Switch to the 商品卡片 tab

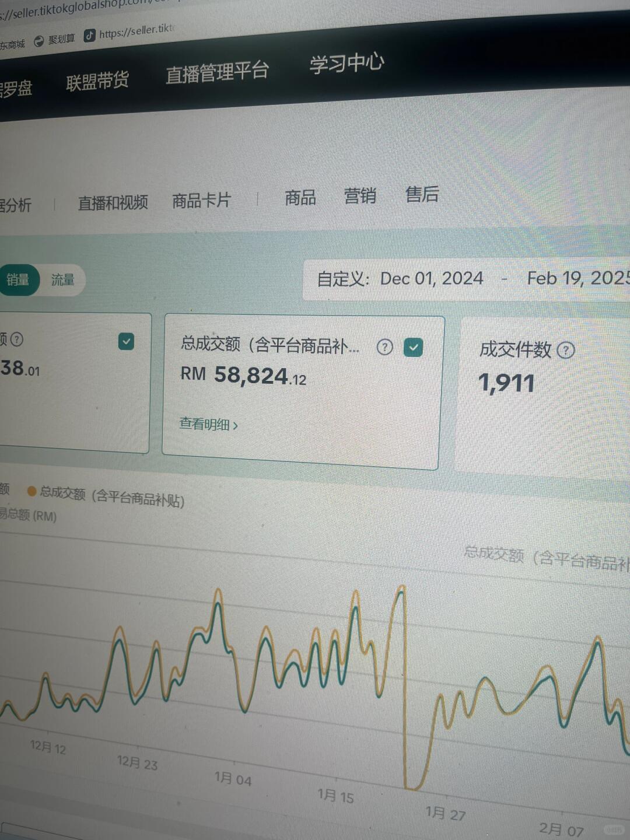coord(202,201)
